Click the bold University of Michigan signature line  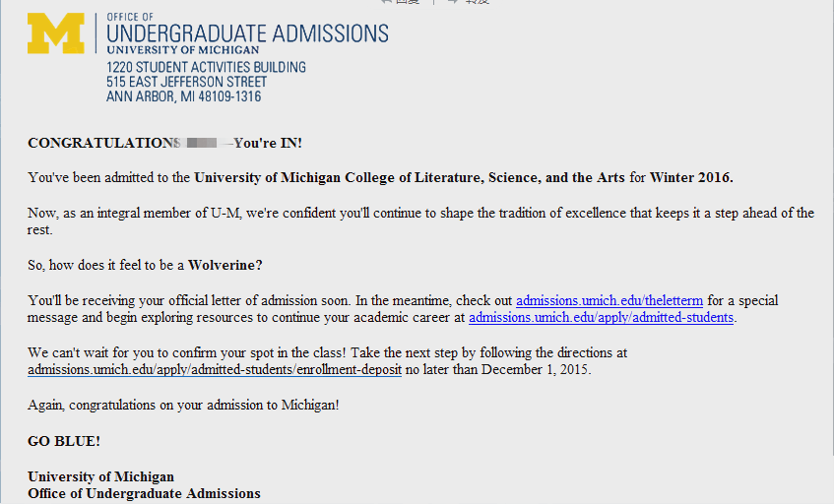[101, 476]
